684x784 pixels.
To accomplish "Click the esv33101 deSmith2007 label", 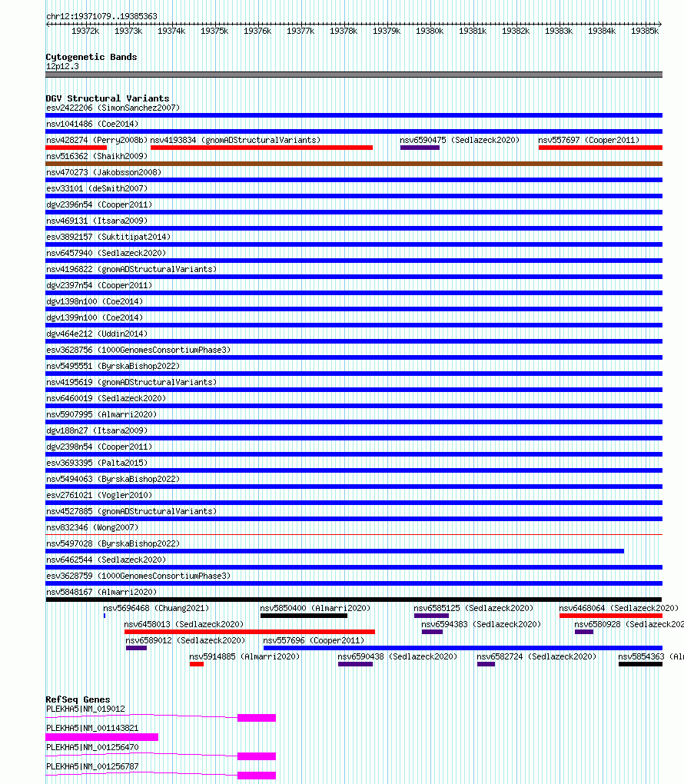I will click(97, 188).
